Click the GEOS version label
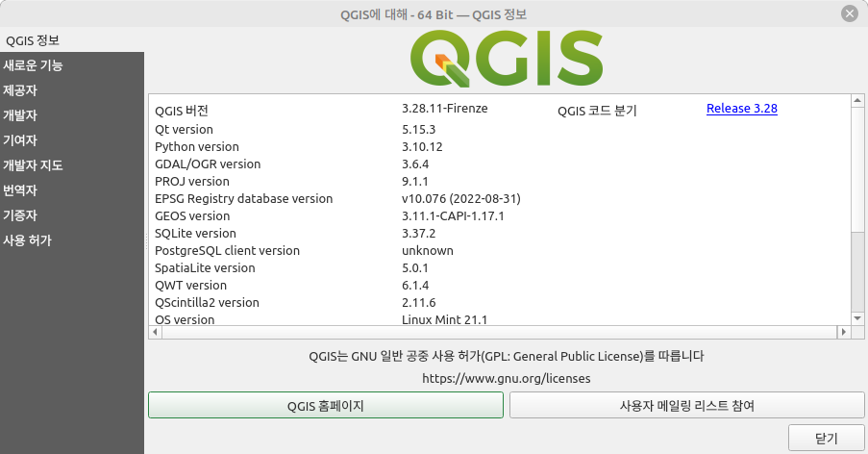The height and width of the screenshot is (454, 868). tap(192, 215)
